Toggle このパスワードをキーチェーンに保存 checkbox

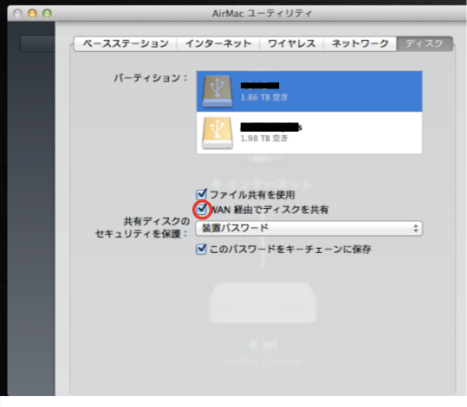click(x=201, y=249)
